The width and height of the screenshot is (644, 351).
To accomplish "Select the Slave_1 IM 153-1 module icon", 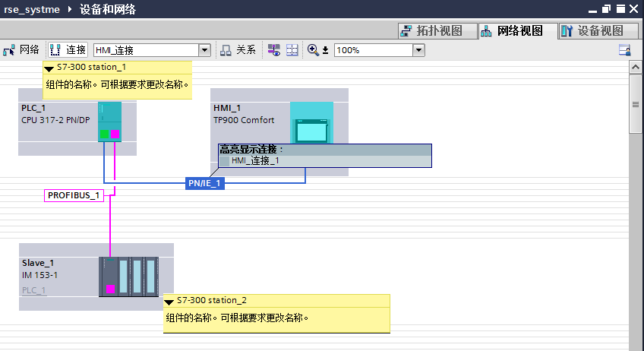I will (128, 277).
